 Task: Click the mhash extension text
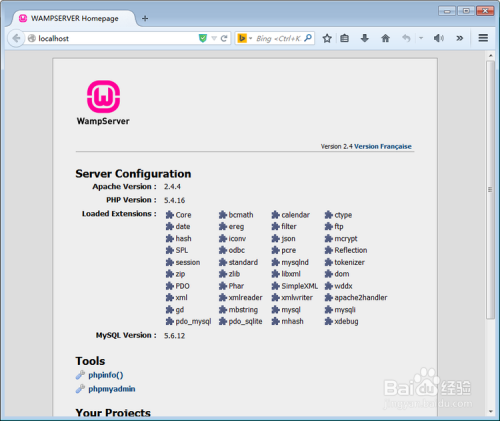click(x=292, y=321)
